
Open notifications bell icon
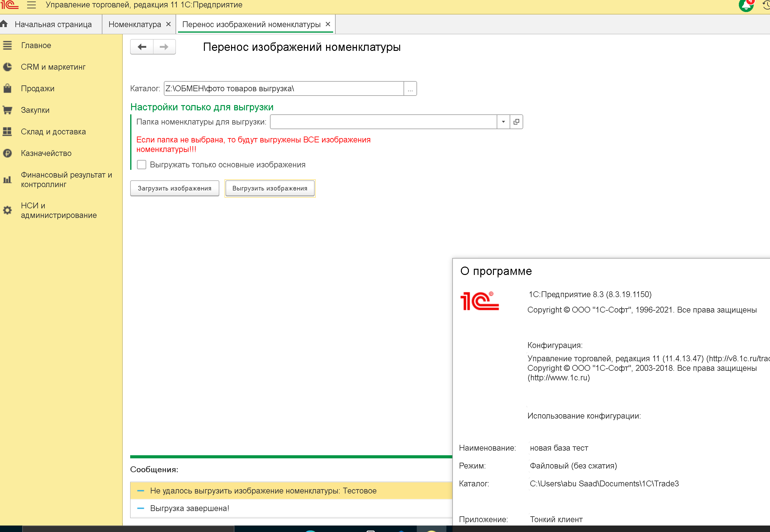point(746,6)
